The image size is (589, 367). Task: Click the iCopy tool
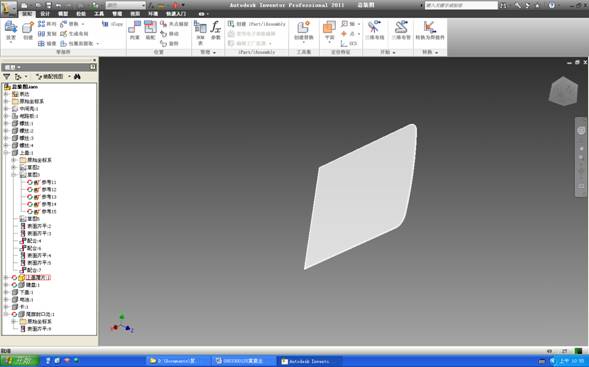coord(112,24)
